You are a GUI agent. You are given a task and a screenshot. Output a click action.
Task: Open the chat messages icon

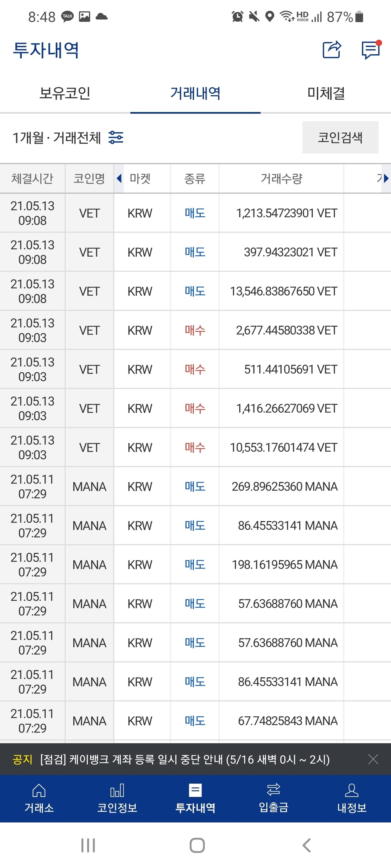[x=371, y=50]
